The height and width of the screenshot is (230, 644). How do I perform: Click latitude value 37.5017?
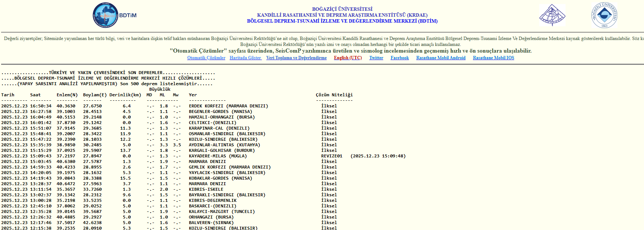pyautogui.click(x=66, y=223)
